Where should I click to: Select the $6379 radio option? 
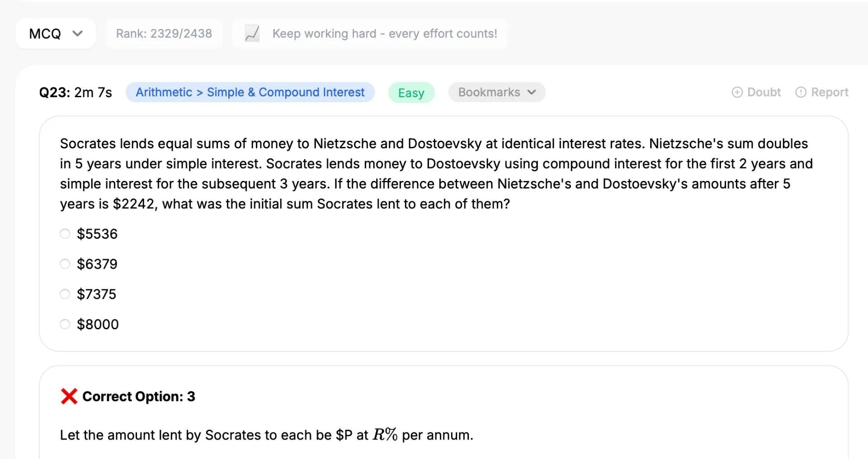pyautogui.click(x=65, y=264)
